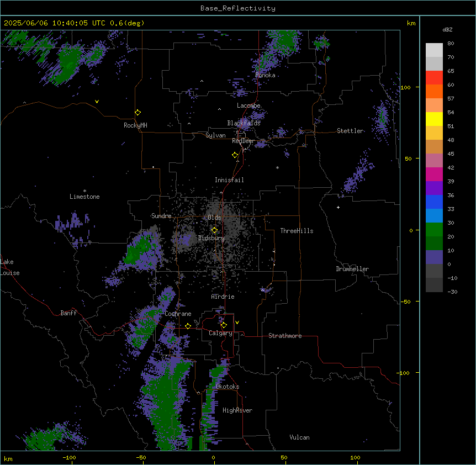Click the yellow diamond marker south of RedDeer

[235, 155]
